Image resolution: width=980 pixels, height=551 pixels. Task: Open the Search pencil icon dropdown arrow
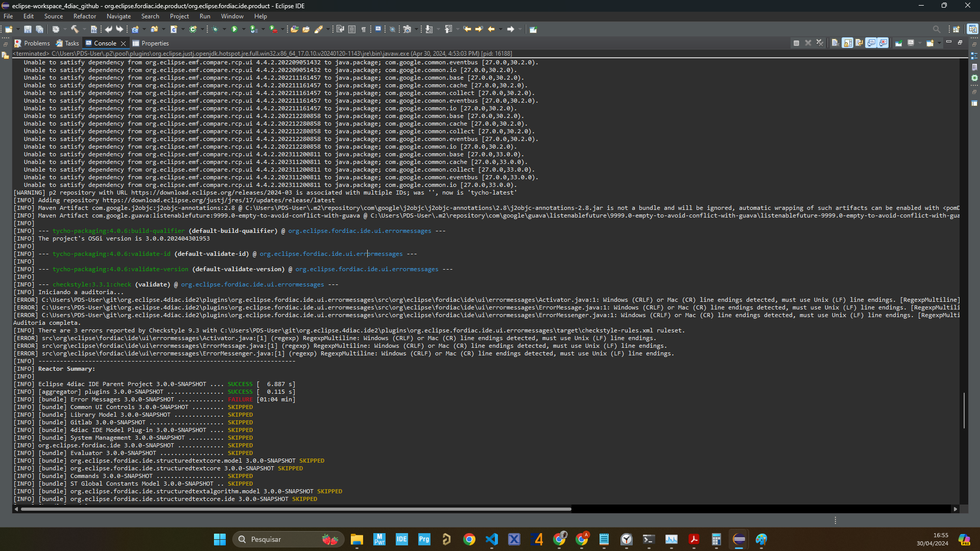(328, 29)
